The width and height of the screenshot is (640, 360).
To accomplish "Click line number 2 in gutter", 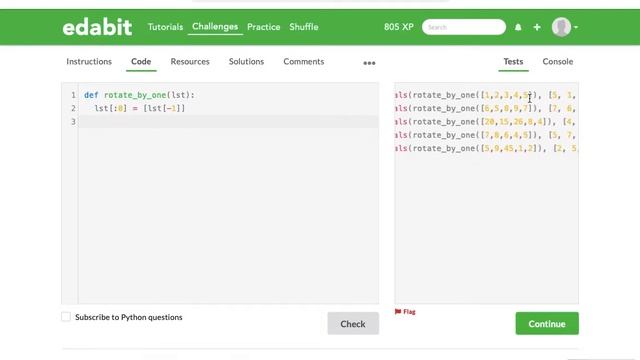I will 73,109.
